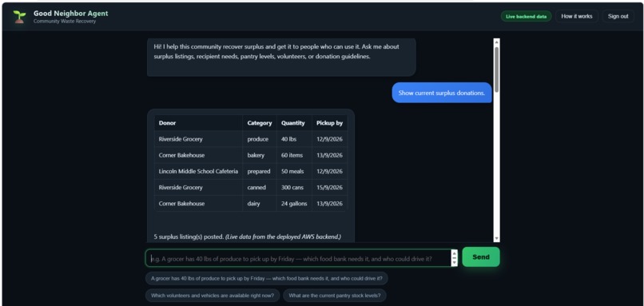The width and height of the screenshot is (644, 306).
Task: Click the dairy category cell
Action: pyautogui.click(x=260, y=203)
